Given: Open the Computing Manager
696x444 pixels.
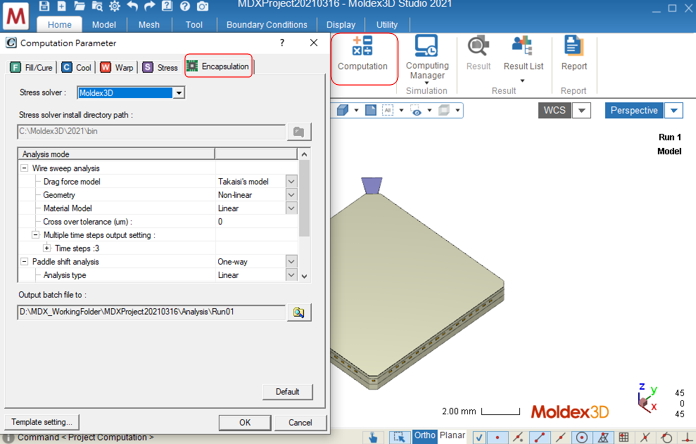Looking at the screenshot, I should click(427, 56).
